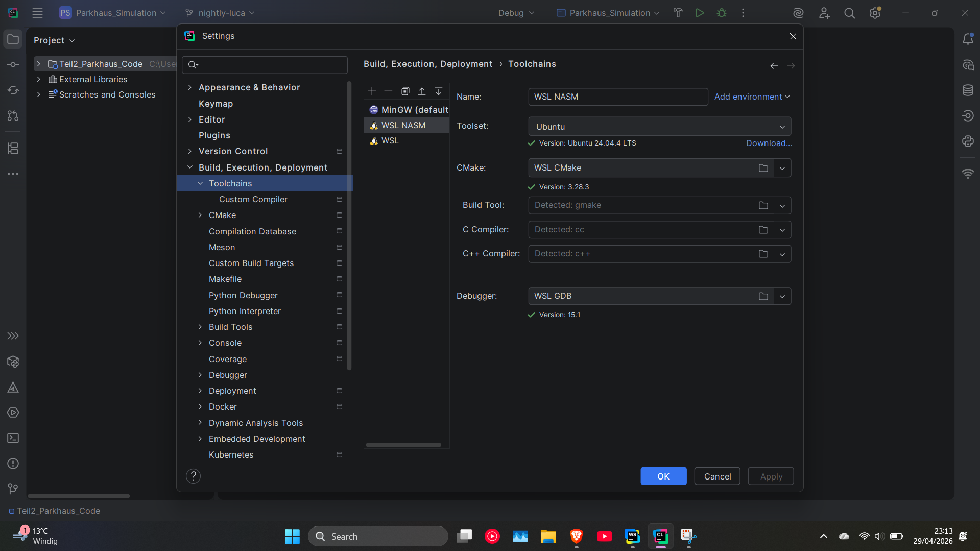Open more actions kebab menu in toolbar
The width and height of the screenshot is (980, 551).
743,13
